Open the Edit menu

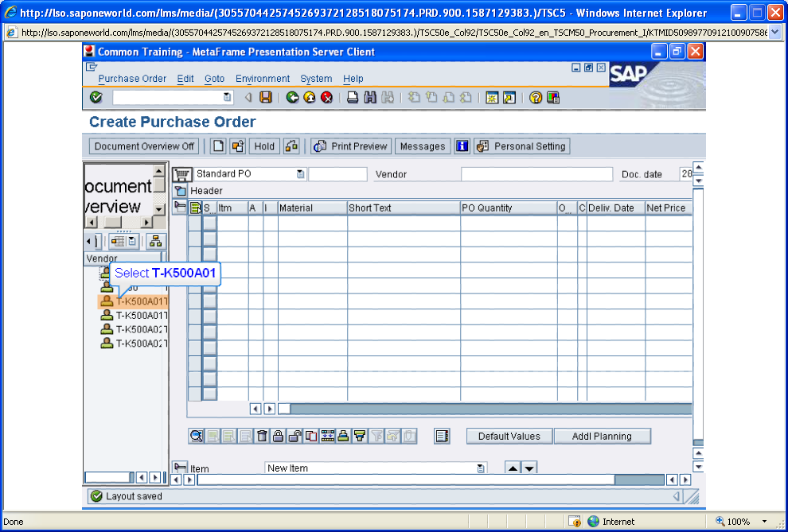click(x=185, y=79)
